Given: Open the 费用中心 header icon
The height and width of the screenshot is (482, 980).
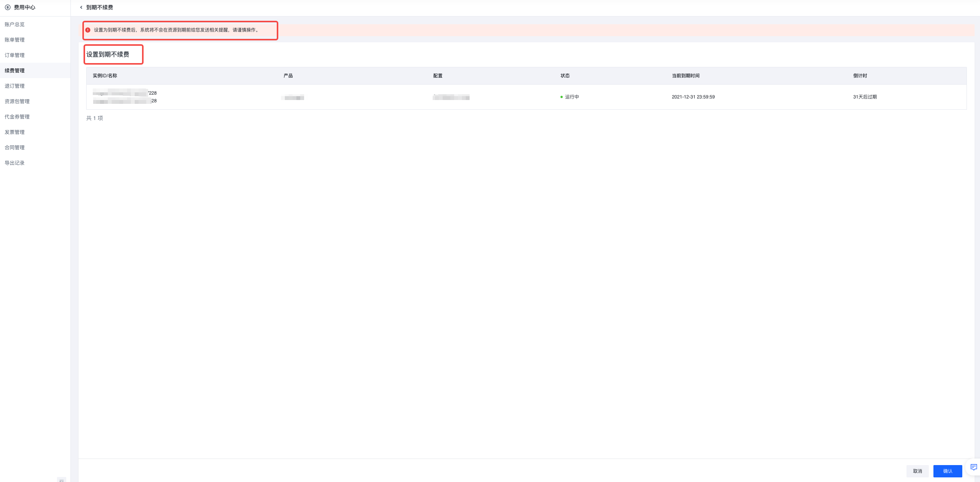Looking at the screenshot, I should [x=8, y=7].
